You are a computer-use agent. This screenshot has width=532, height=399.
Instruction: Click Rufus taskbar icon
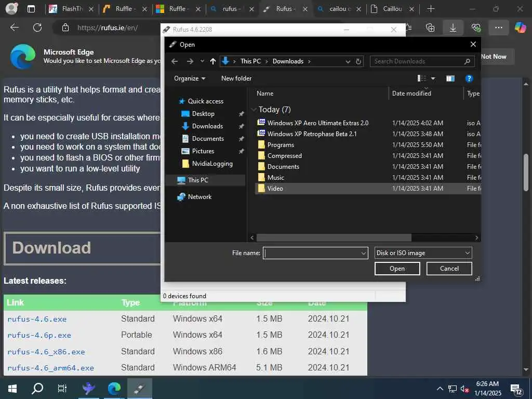click(139, 389)
